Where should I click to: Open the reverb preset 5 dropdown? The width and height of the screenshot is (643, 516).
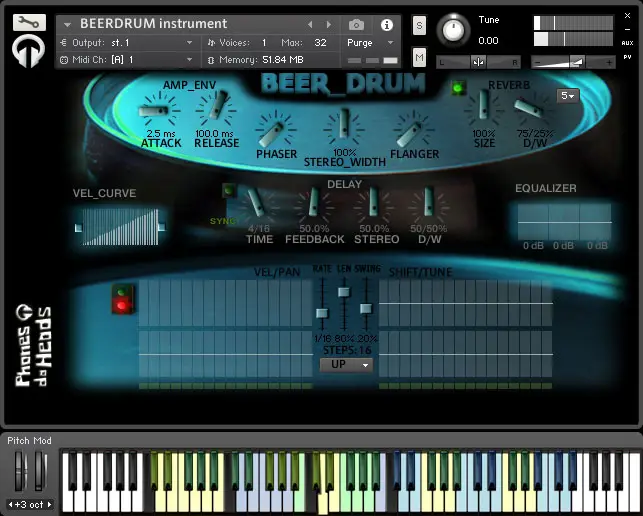tap(568, 96)
